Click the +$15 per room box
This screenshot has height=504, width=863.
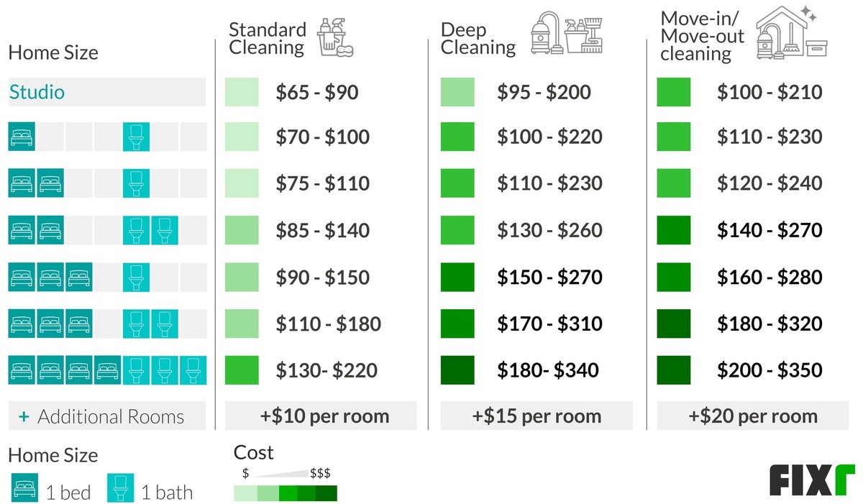click(536, 416)
